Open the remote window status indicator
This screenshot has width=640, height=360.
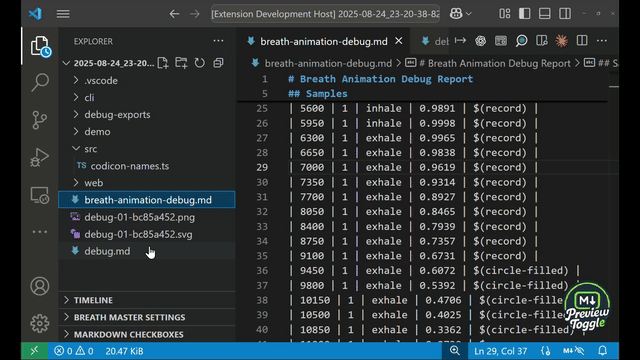point(34,351)
